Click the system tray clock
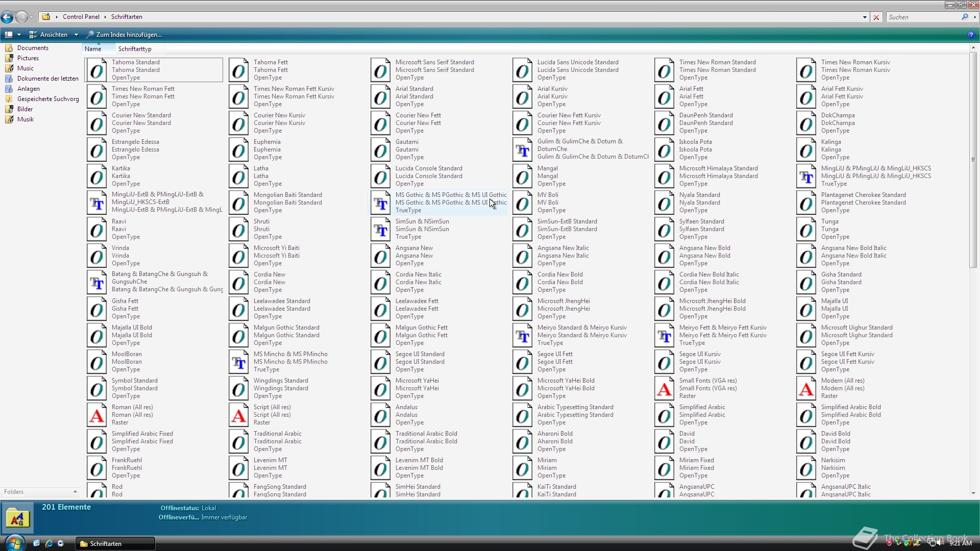Screen dimensions: 980x551 coord(960,543)
